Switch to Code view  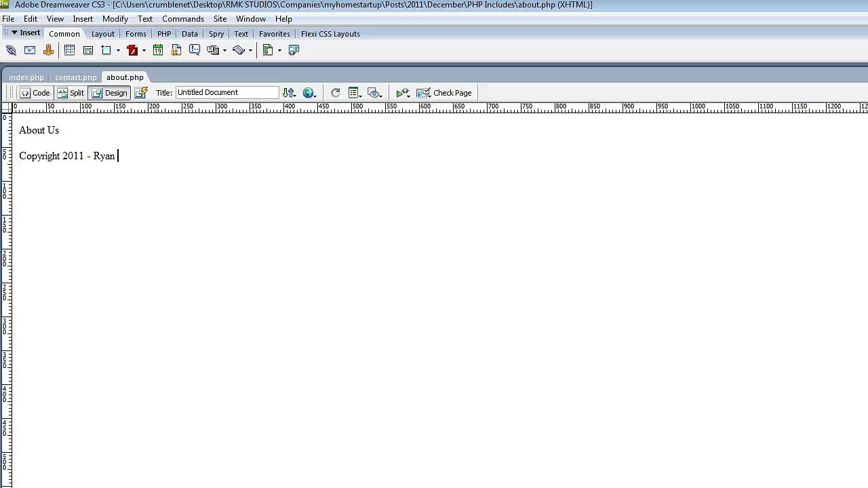35,93
